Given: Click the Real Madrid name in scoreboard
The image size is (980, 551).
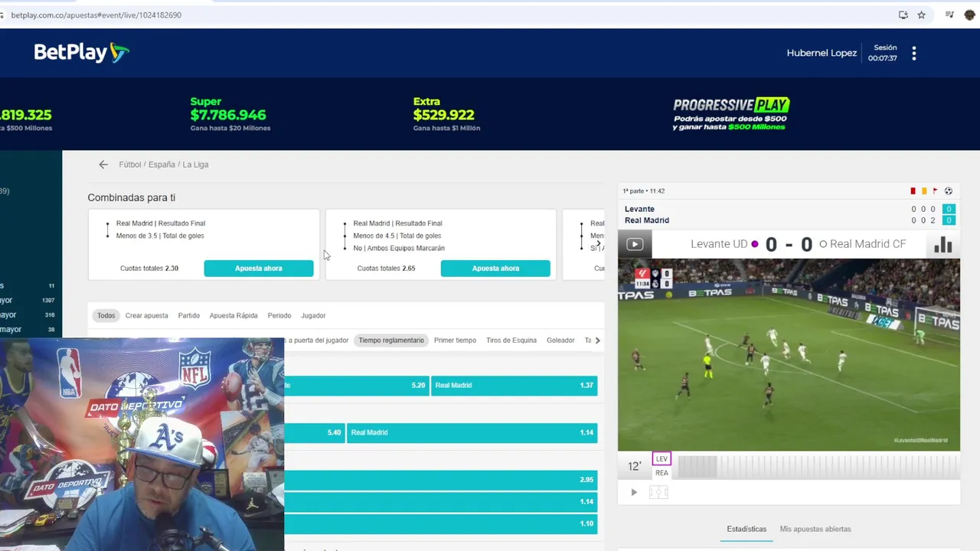Looking at the screenshot, I should click(x=647, y=220).
